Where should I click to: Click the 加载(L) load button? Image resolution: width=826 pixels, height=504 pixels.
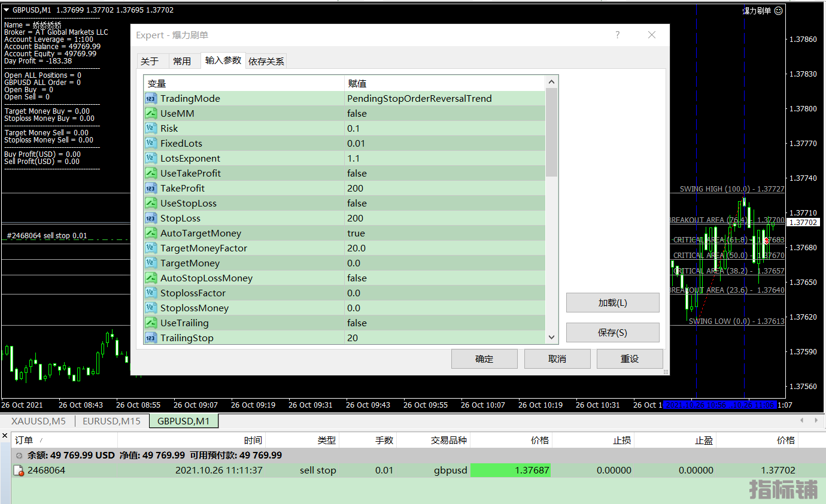point(613,303)
